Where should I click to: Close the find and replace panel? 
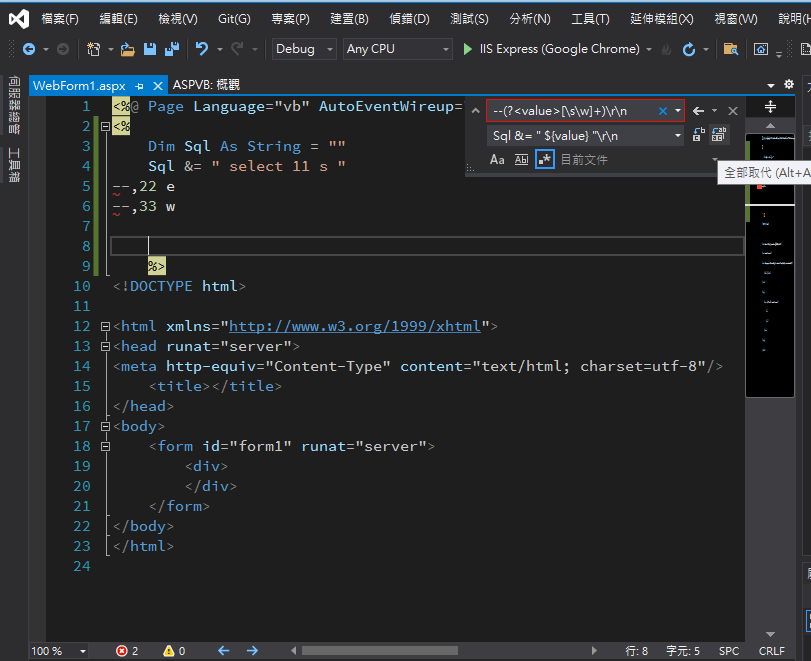click(x=733, y=111)
